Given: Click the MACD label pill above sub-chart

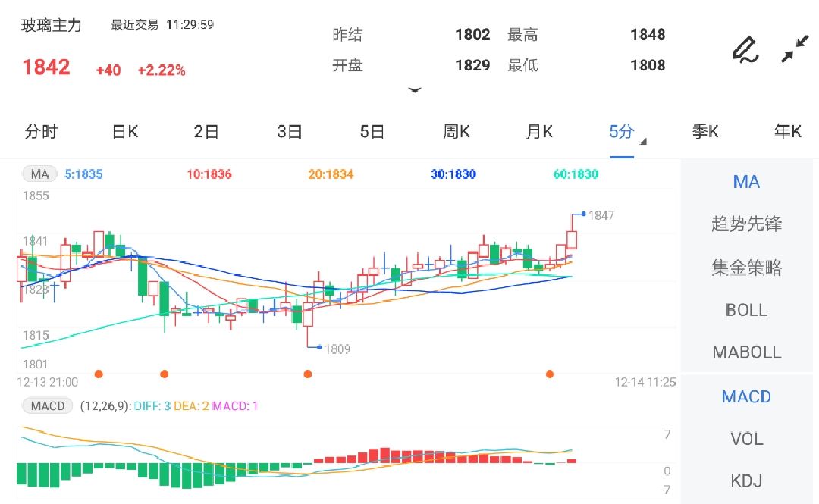Looking at the screenshot, I should click(x=47, y=405).
